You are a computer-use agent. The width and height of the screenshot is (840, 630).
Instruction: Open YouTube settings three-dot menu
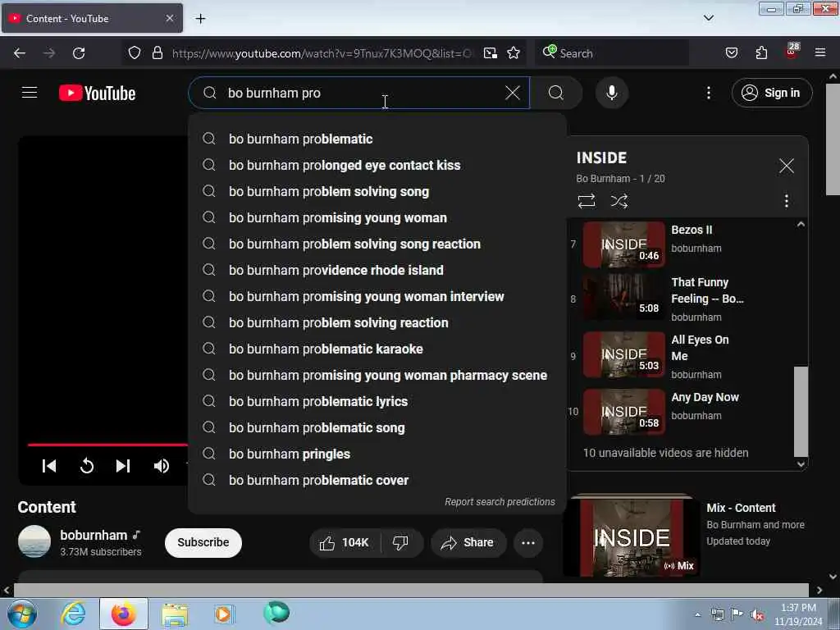[x=708, y=93]
